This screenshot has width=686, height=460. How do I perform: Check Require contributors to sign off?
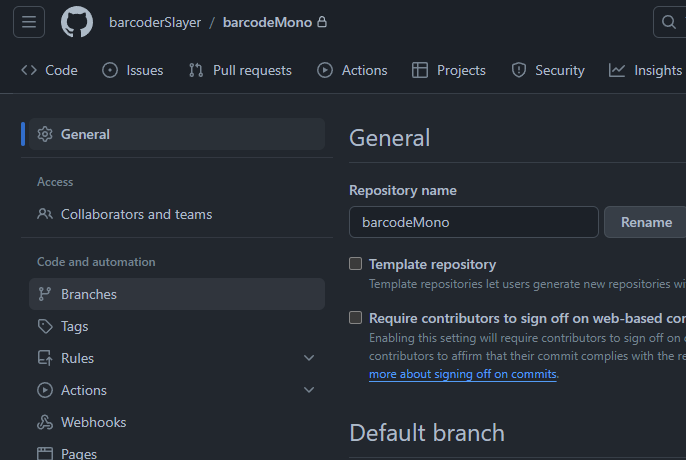point(355,318)
